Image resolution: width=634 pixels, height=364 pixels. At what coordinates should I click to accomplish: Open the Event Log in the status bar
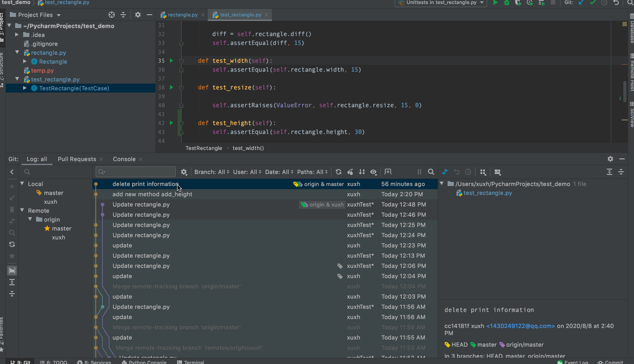point(572,362)
